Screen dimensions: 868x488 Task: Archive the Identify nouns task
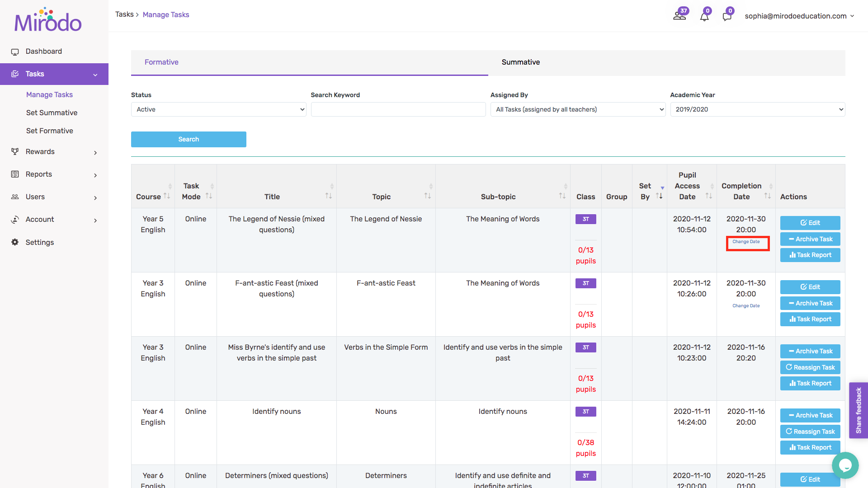pos(810,415)
